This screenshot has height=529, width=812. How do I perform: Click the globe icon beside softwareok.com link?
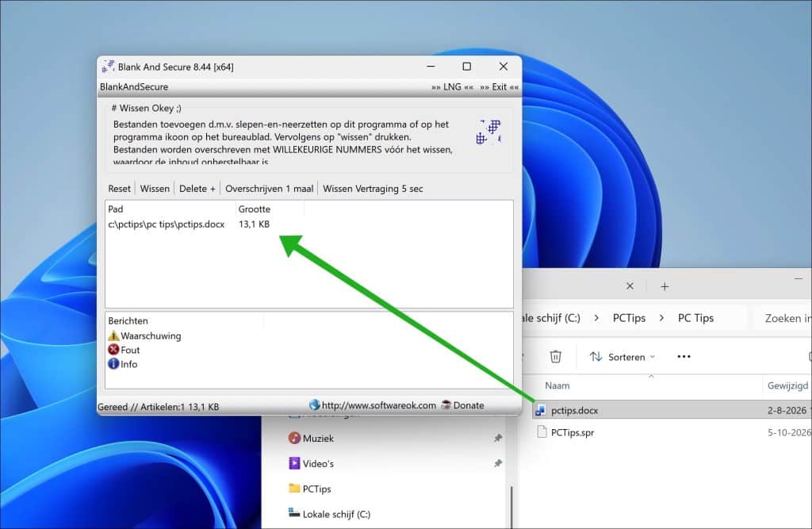coord(314,404)
